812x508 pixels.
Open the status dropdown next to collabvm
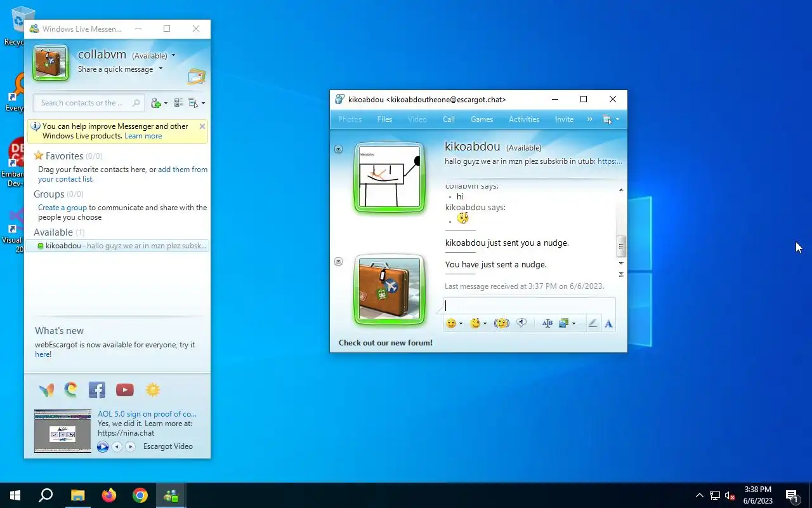[x=173, y=56]
